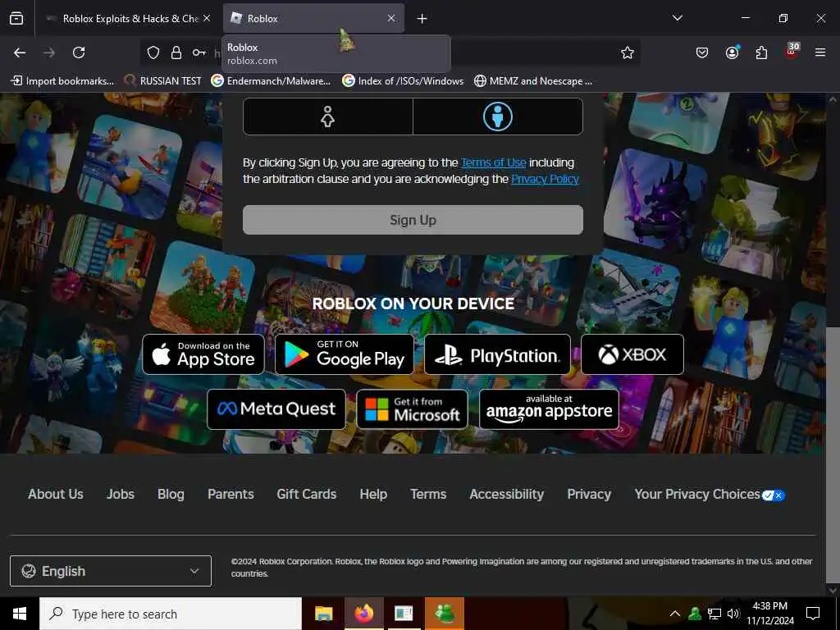840x630 pixels.
Task: Show hidden system tray icons
Action: (675, 614)
